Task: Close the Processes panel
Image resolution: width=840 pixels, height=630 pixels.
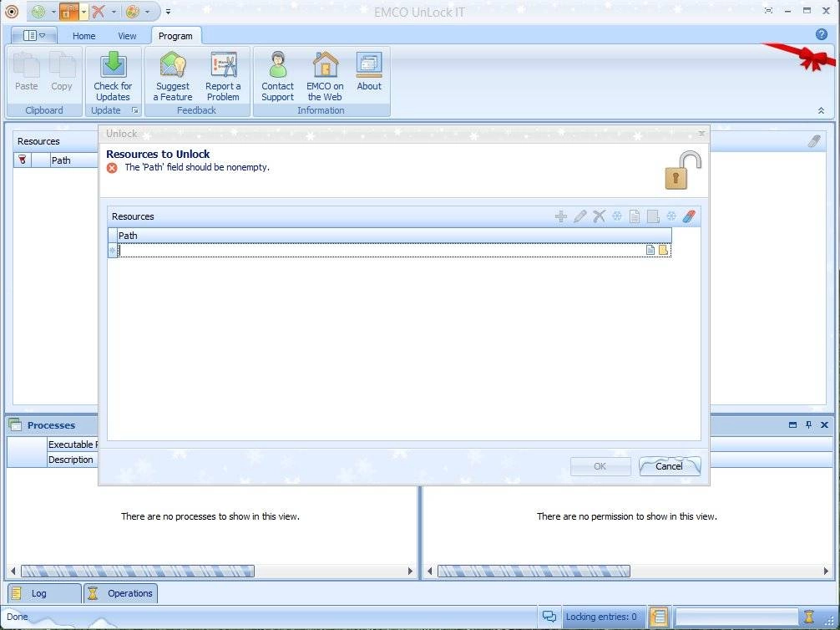Action: coord(824,424)
